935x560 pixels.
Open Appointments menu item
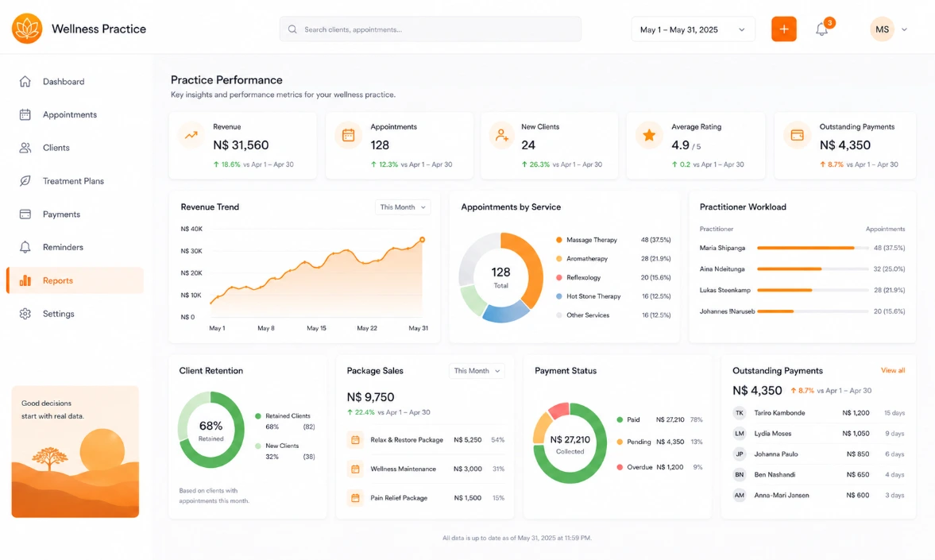pos(75,114)
